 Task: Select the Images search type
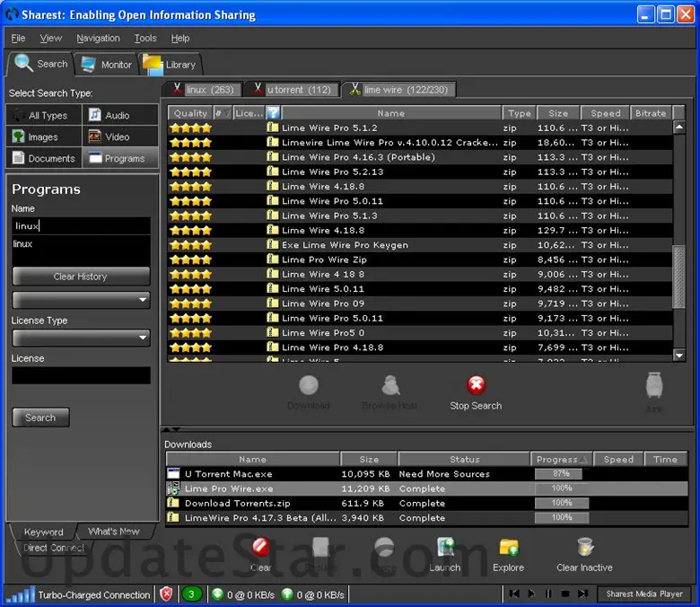(x=44, y=136)
